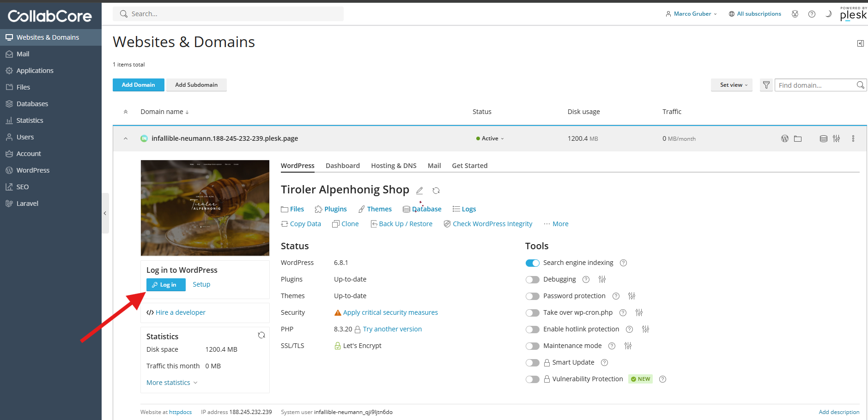Open the Setup link

coord(201,284)
